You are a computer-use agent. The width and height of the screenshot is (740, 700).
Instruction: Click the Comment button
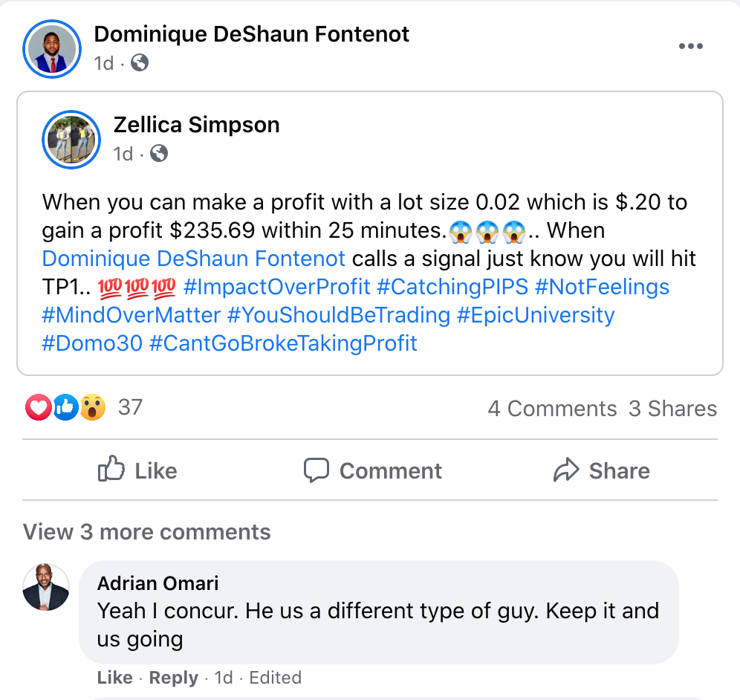(372, 470)
